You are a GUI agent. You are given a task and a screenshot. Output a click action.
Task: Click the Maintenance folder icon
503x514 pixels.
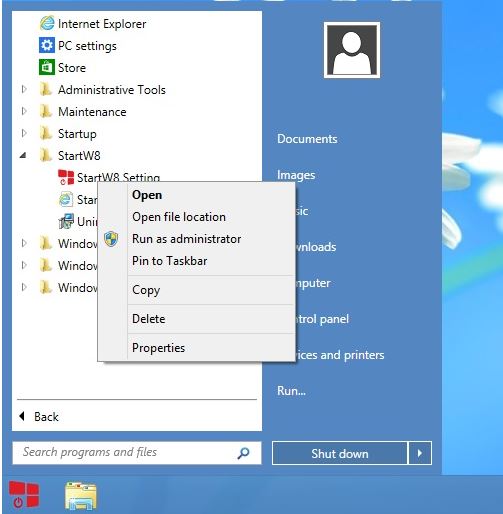(x=46, y=111)
